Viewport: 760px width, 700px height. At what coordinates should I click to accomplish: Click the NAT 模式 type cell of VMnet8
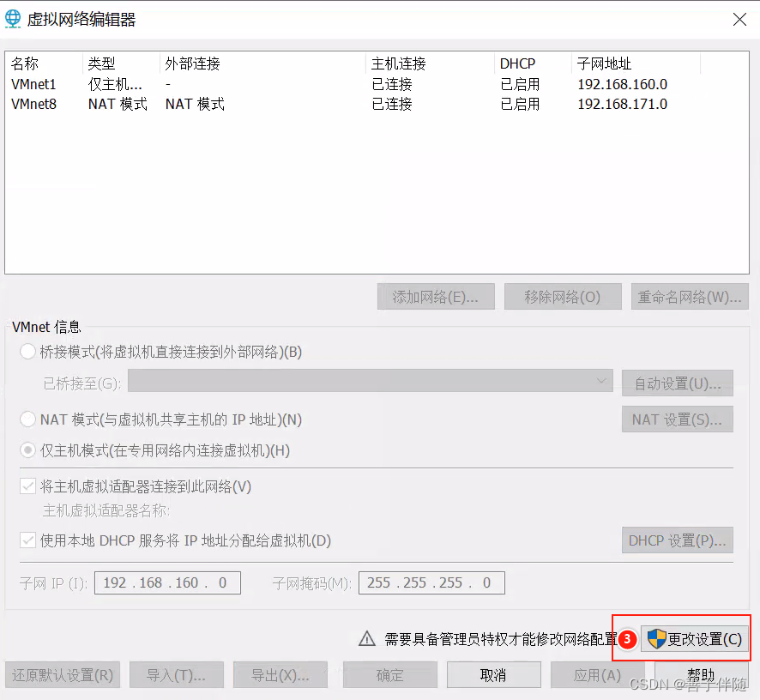coord(118,104)
